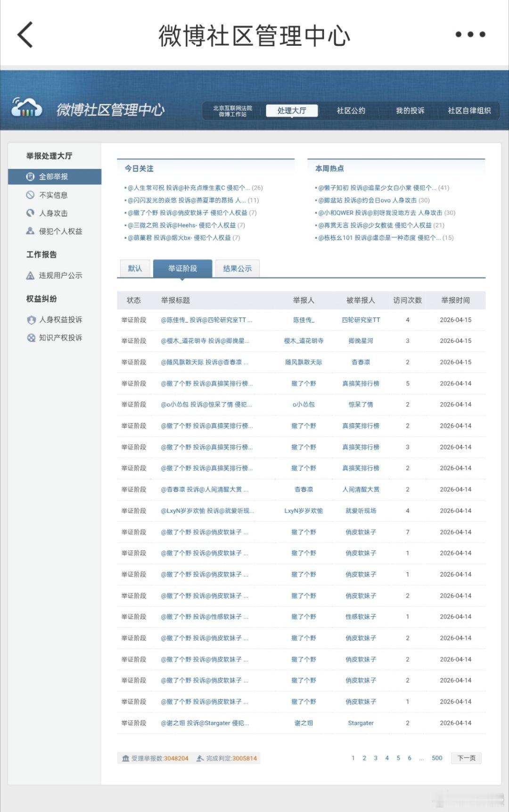Open the three-dot more options menu
Viewport: 509px width, 812px height.
pos(470,34)
